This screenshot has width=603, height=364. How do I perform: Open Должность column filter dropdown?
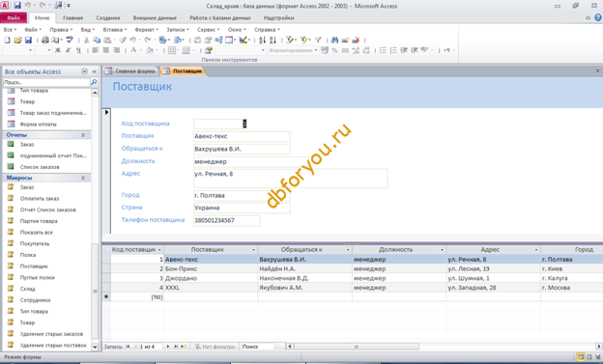tap(442, 250)
